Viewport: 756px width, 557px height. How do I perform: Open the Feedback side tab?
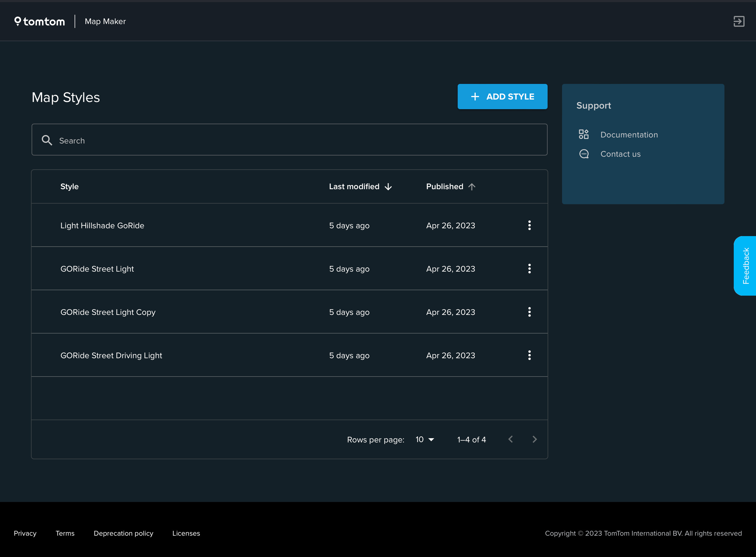[745, 266]
